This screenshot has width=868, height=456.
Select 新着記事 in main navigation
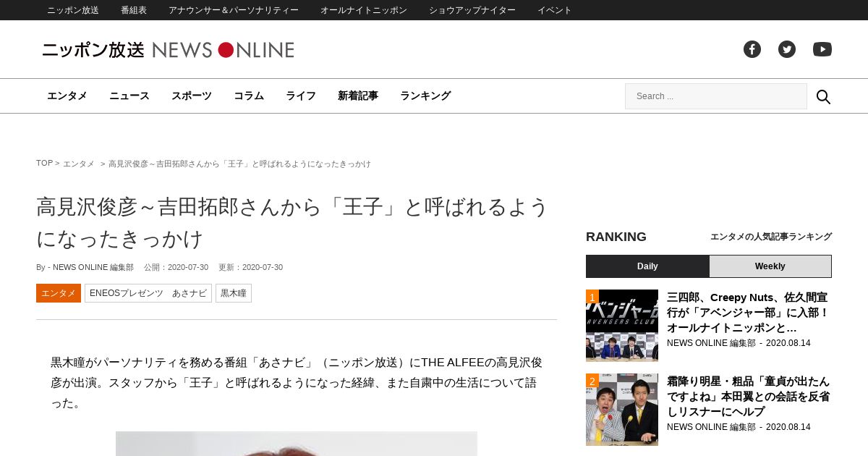(x=358, y=96)
